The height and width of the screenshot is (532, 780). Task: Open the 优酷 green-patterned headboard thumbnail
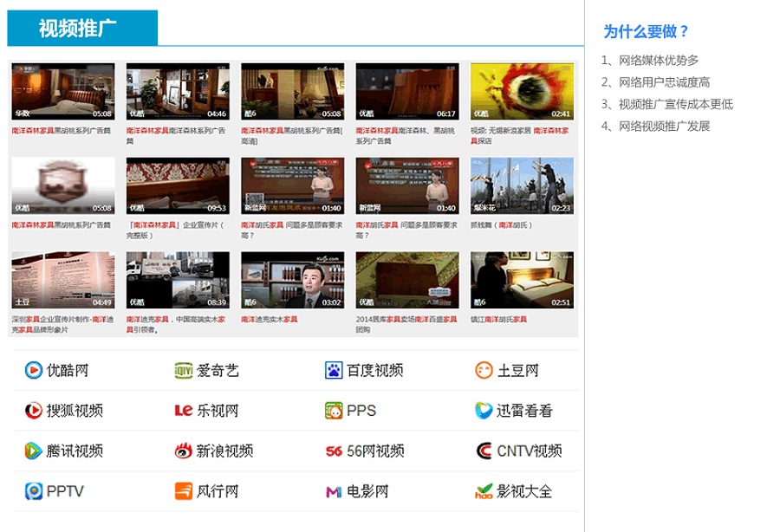click(407, 281)
